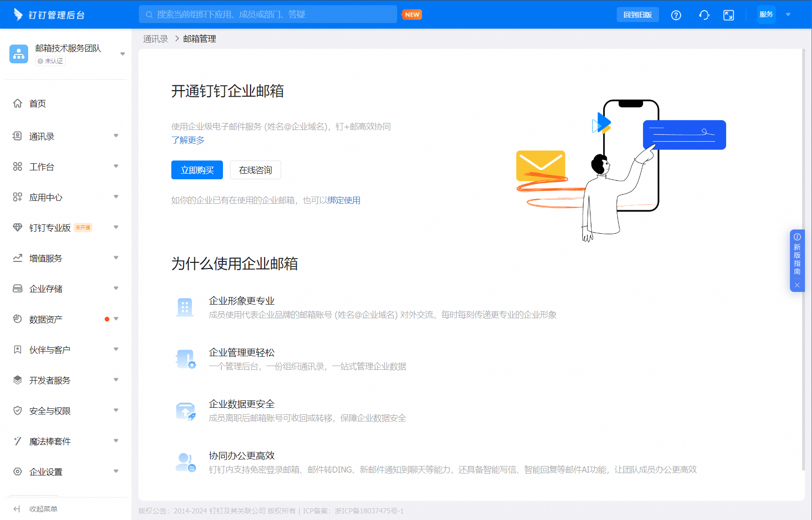Expand the 工作台 menu arrow
This screenshot has height=520, width=812.
tap(116, 166)
